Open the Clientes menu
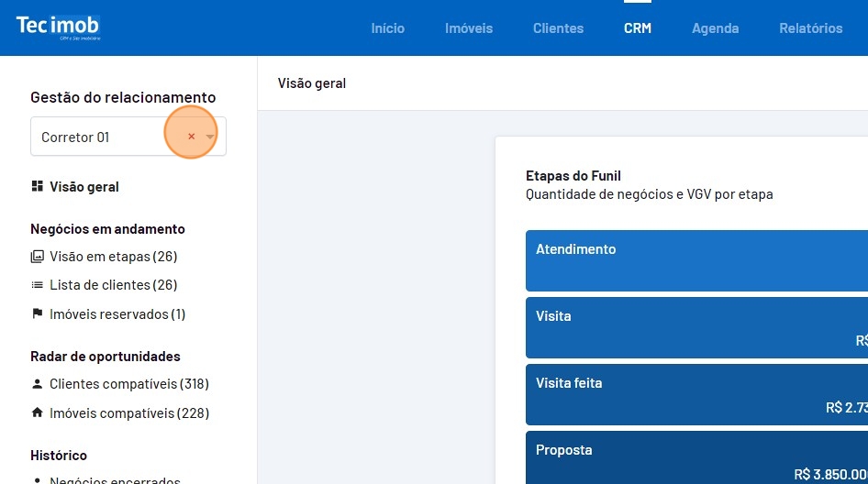The height and width of the screenshot is (484, 868). click(558, 28)
